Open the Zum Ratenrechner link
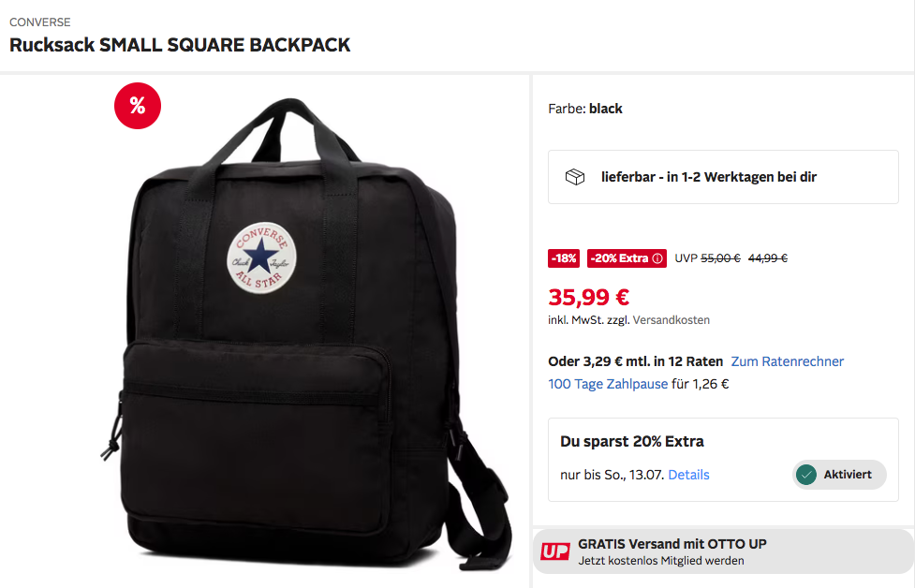 (x=788, y=361)
